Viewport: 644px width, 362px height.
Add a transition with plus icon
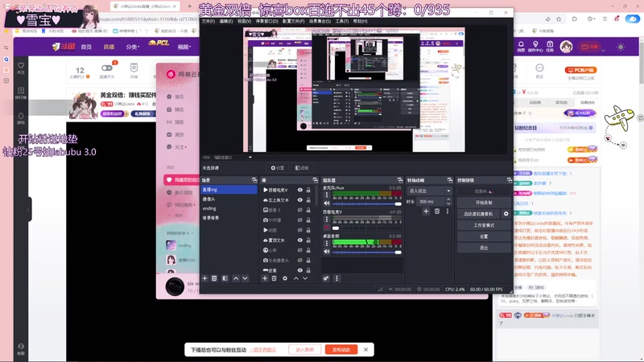point(426,212)
